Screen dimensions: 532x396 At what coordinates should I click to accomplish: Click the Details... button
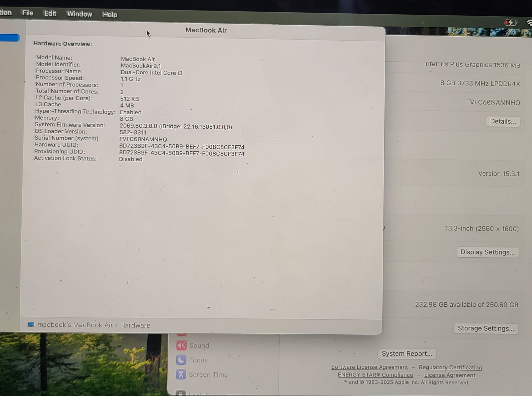(x=502, y=121)
